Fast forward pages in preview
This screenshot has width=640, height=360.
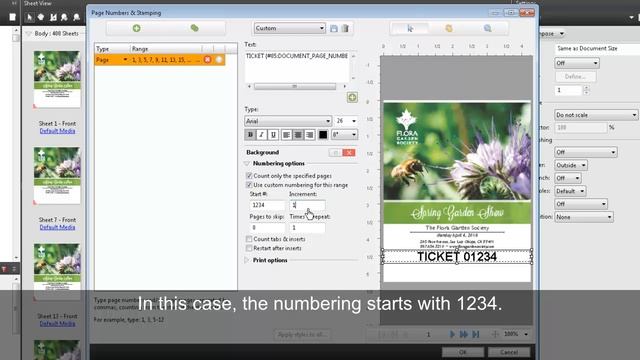pyautogui.click(x=464, y=334)
